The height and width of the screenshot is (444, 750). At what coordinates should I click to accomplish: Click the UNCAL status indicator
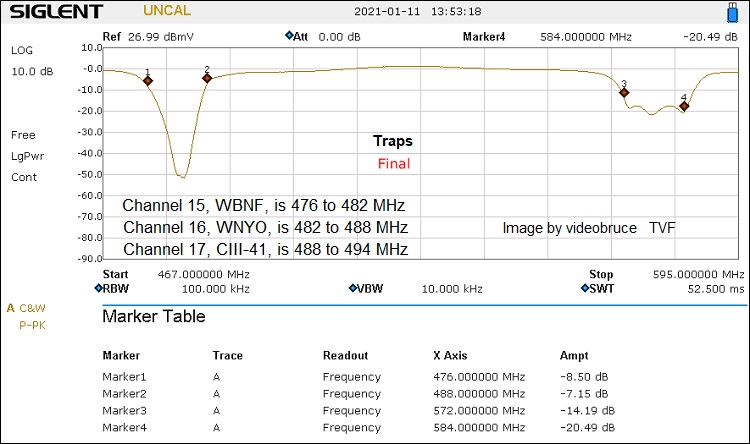pyautogui.click(x=168, y=12)
